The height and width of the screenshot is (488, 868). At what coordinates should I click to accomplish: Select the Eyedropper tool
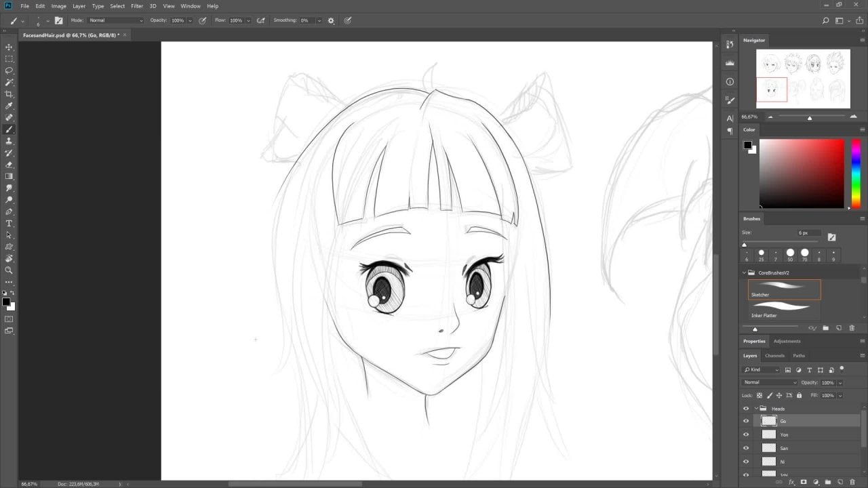pos(9,106)
